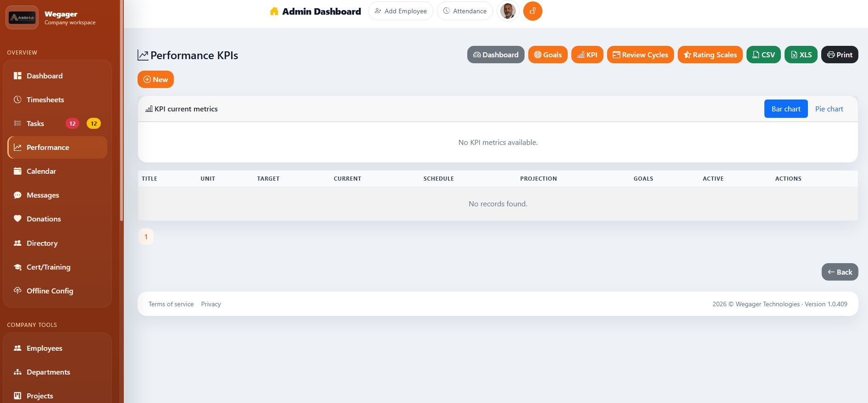Open the Terms of service link
The width and height of the screenshot is (868, 403).
[171, 304]
